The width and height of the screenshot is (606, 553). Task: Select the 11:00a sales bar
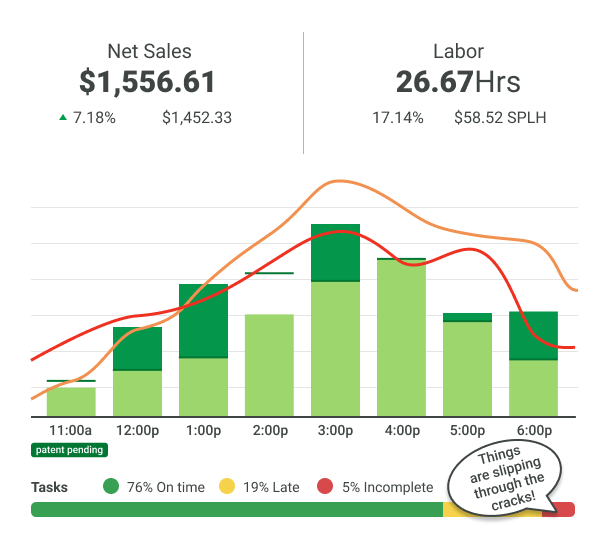click(x=71, y=401)
